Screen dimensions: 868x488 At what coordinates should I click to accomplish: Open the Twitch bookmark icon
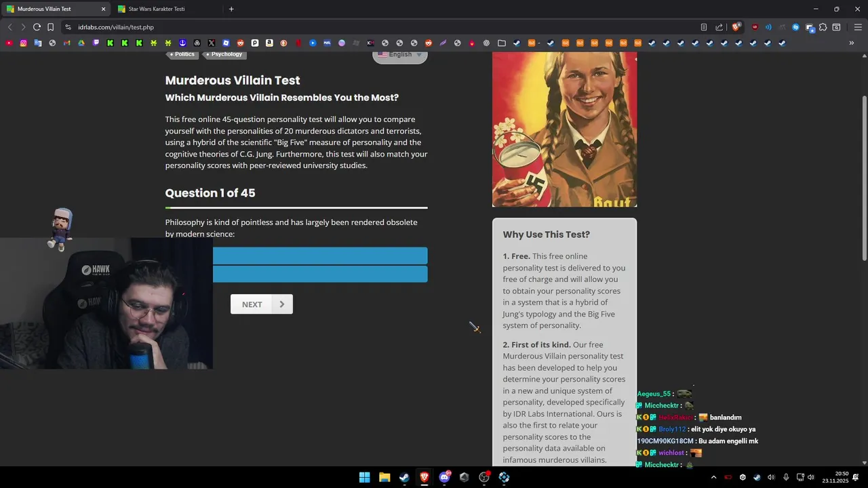click(x=96, y=43)
